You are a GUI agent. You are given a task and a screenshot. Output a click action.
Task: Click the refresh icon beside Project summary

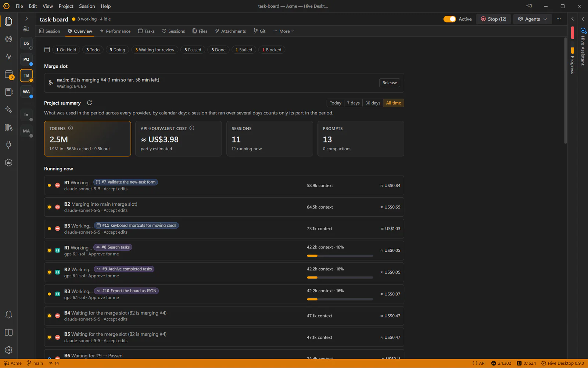pos(89,103)
